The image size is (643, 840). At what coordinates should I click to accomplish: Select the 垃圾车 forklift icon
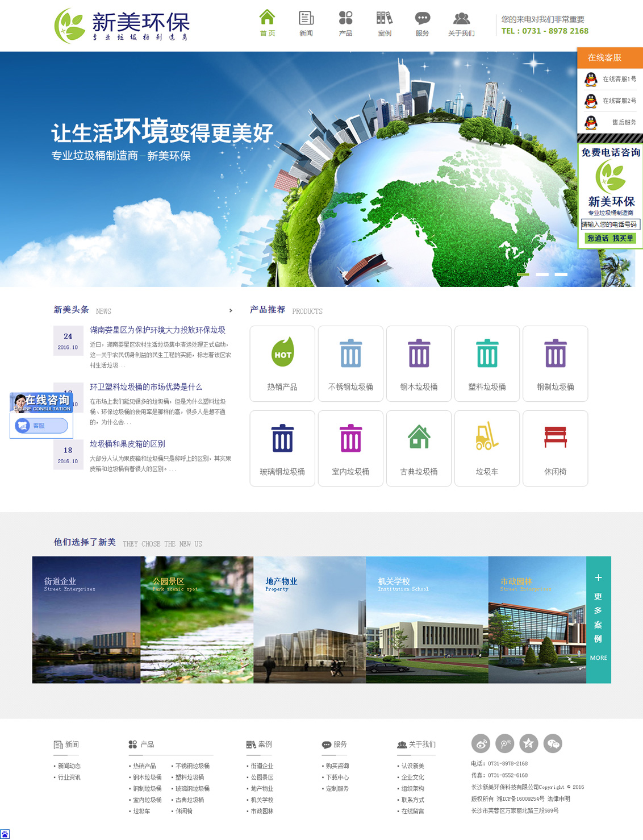(x=487, y=437)
